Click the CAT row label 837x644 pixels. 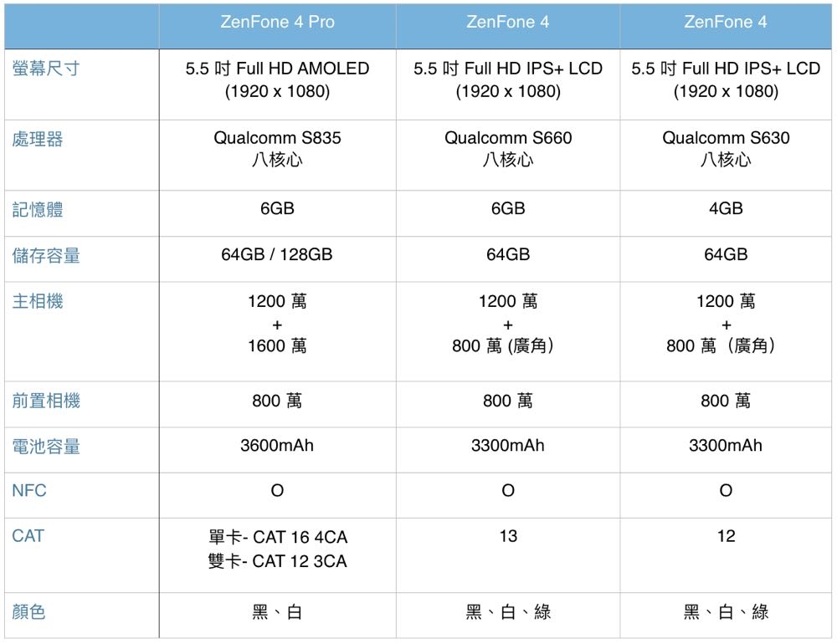pyautogui.click(x=28, y=535)
